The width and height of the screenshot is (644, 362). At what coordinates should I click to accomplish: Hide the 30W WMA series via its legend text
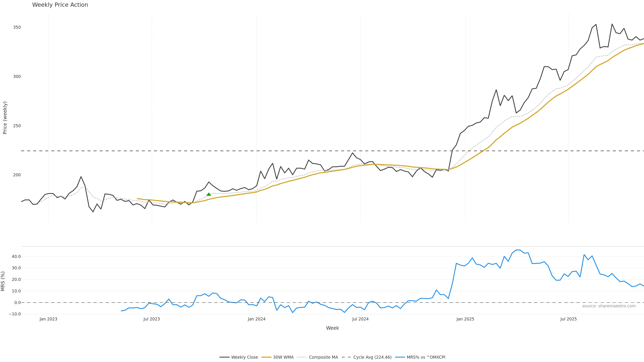(283, 357)
